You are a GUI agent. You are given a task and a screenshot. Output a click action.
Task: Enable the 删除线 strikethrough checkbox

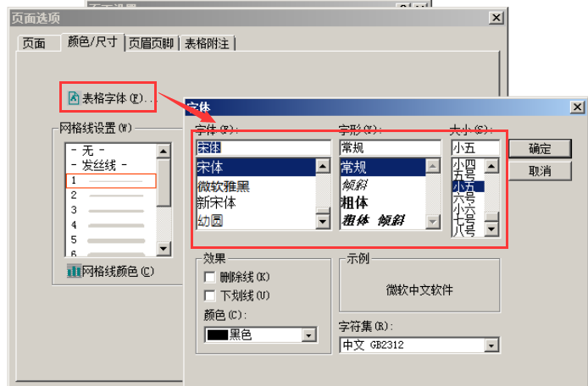pos(210,277)
